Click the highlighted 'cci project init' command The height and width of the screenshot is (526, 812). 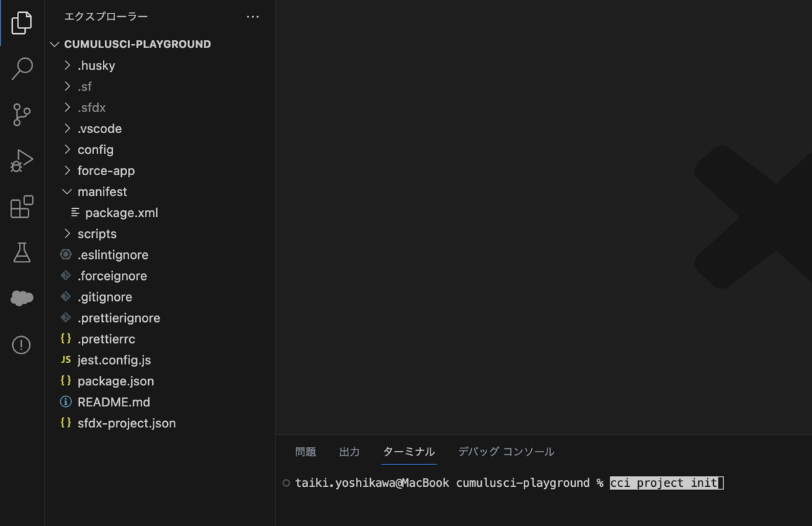(x=664, y=483)
